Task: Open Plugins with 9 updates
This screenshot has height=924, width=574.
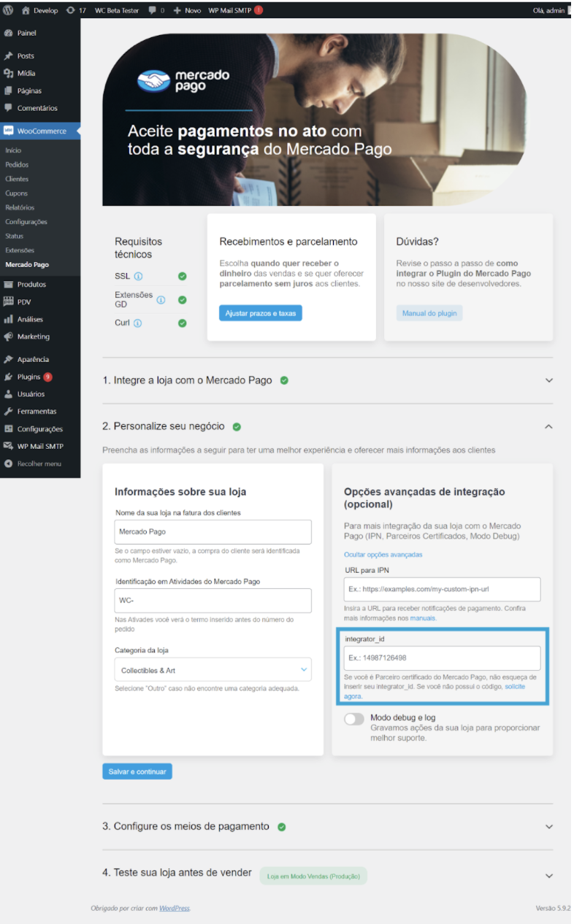Action: point(28,377)
